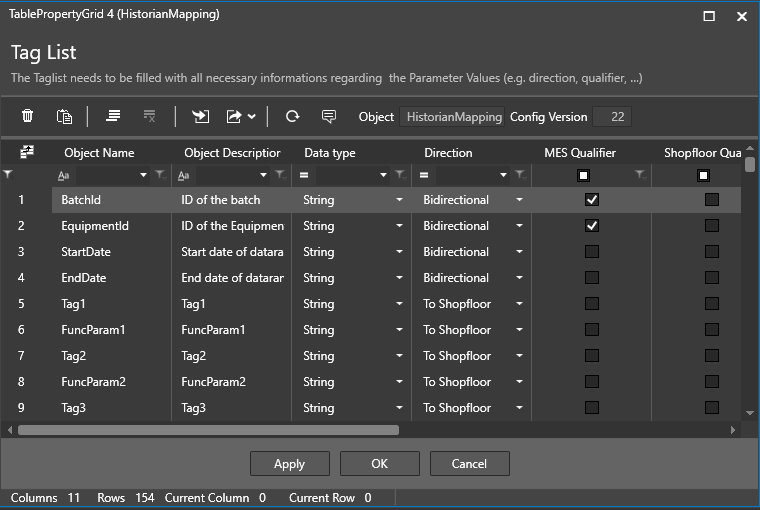The width and height of the screenshot is (760, 510).
Task: Toggle the Shopfloor Qualifier filter checkbox
Action: point(704,175)
